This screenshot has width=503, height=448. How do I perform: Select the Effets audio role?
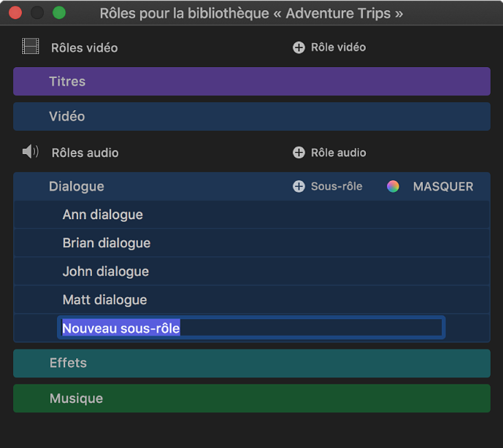(251, 363)
